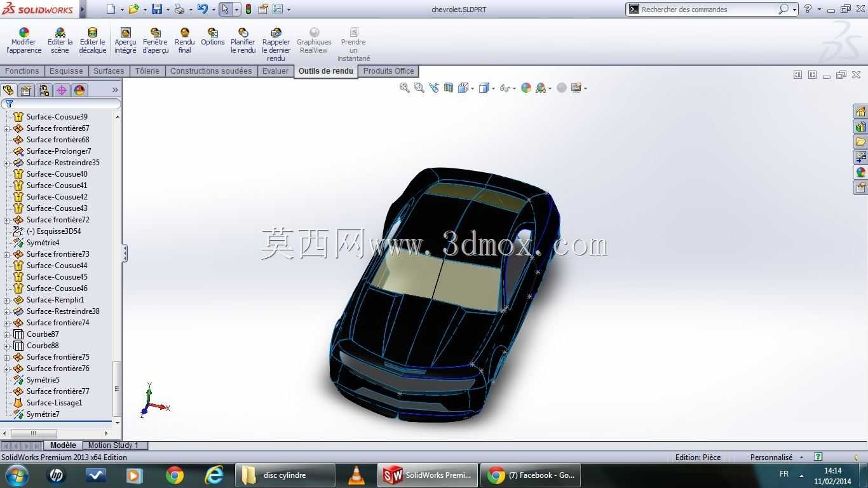Open Google Chrome from the taskbar

point(175,475)
